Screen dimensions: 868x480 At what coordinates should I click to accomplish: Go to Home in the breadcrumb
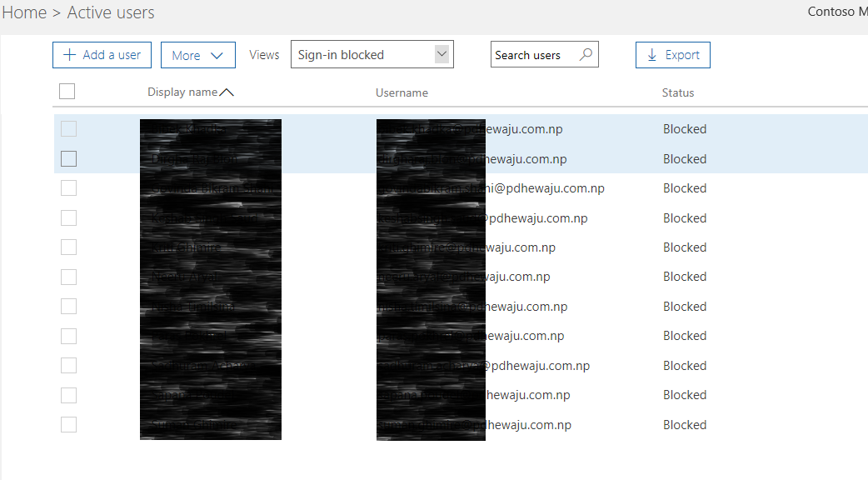(24, 12)
